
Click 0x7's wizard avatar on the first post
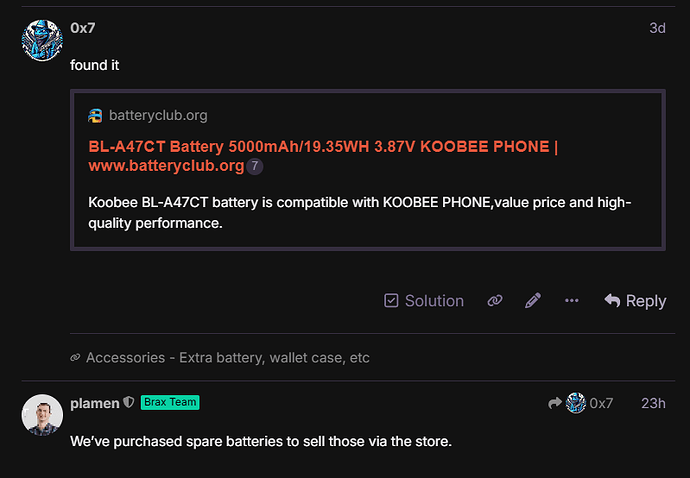coord(42,40)
